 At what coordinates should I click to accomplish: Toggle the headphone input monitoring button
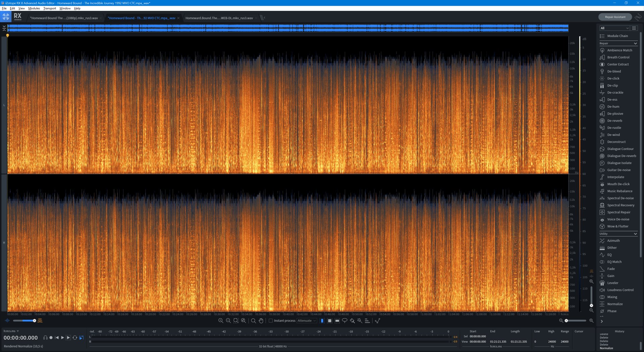45,338
